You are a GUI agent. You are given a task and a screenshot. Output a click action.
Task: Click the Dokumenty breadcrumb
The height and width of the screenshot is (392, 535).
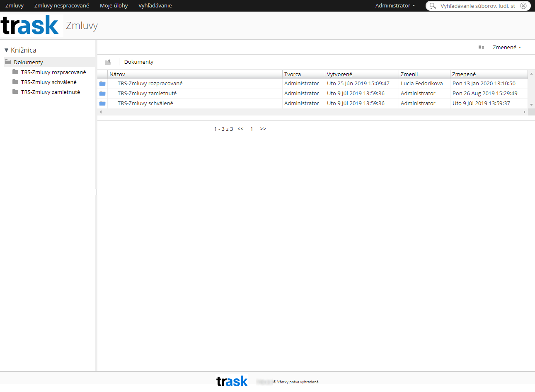(139, 62)
